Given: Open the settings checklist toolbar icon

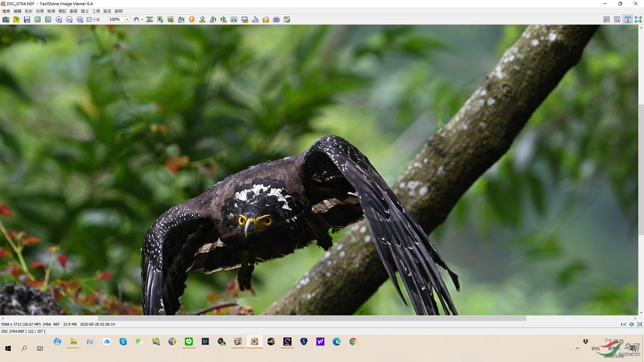Looking at the screenshot, I should point(287,19).
